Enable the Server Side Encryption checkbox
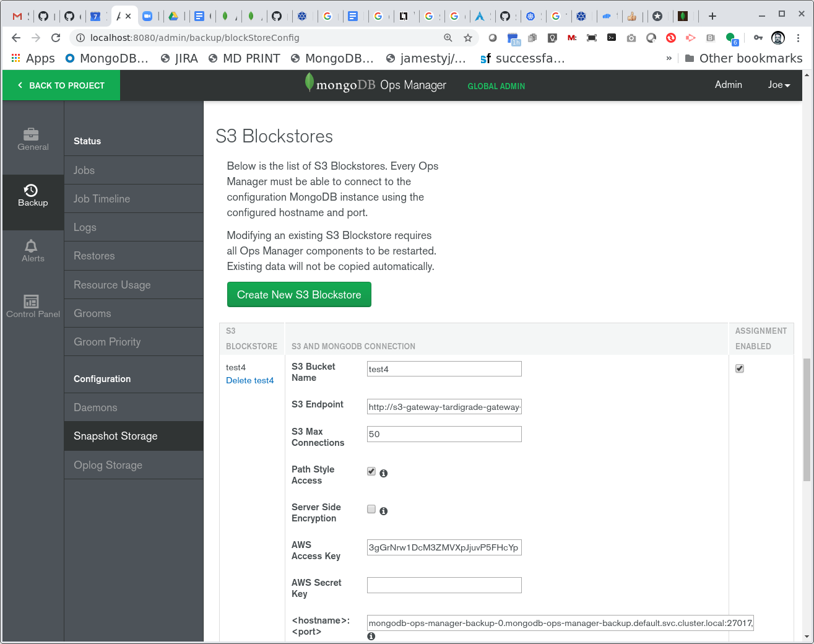The image size is (814, 644). point(371,510)
